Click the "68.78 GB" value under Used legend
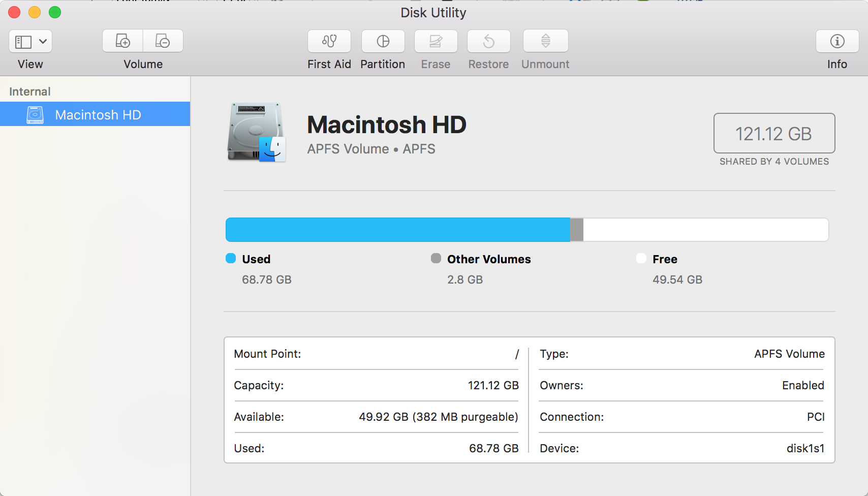868x496 pixels. 267,280
